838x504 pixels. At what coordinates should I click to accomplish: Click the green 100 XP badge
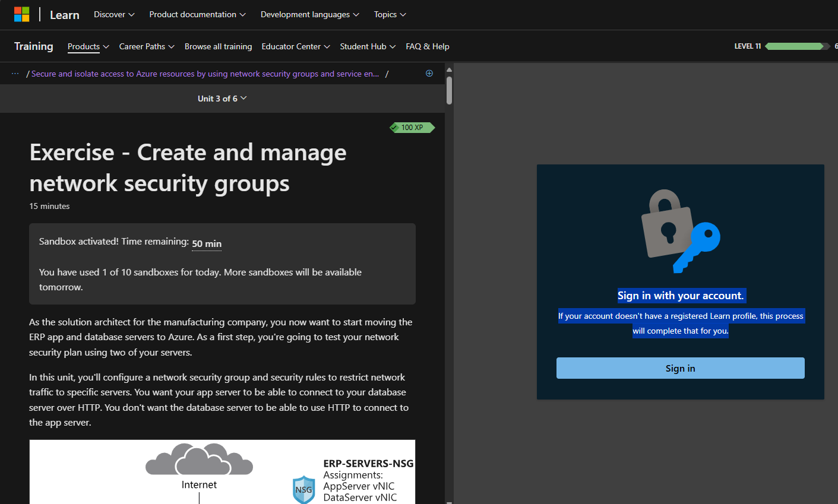tap(412, 127)
